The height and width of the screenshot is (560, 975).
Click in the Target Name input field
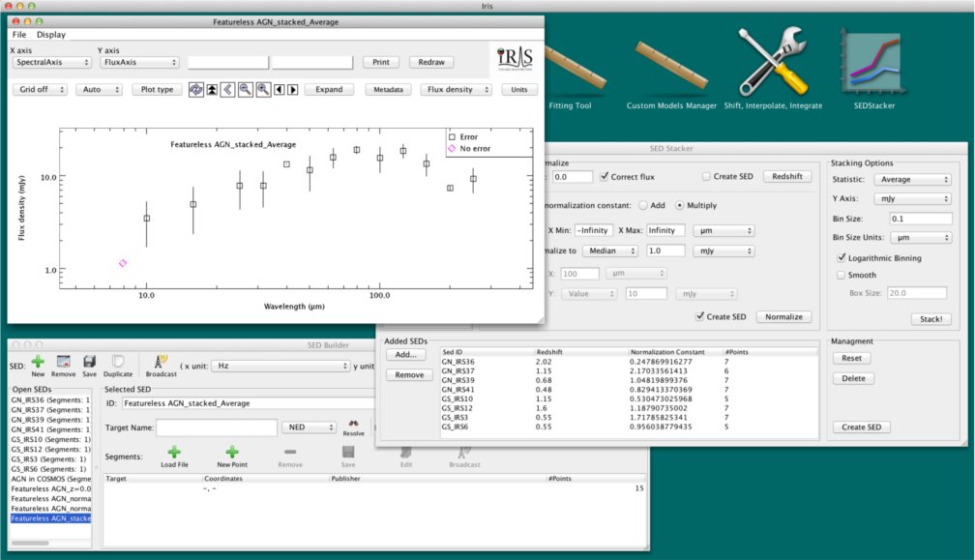(x=217, y=427)
